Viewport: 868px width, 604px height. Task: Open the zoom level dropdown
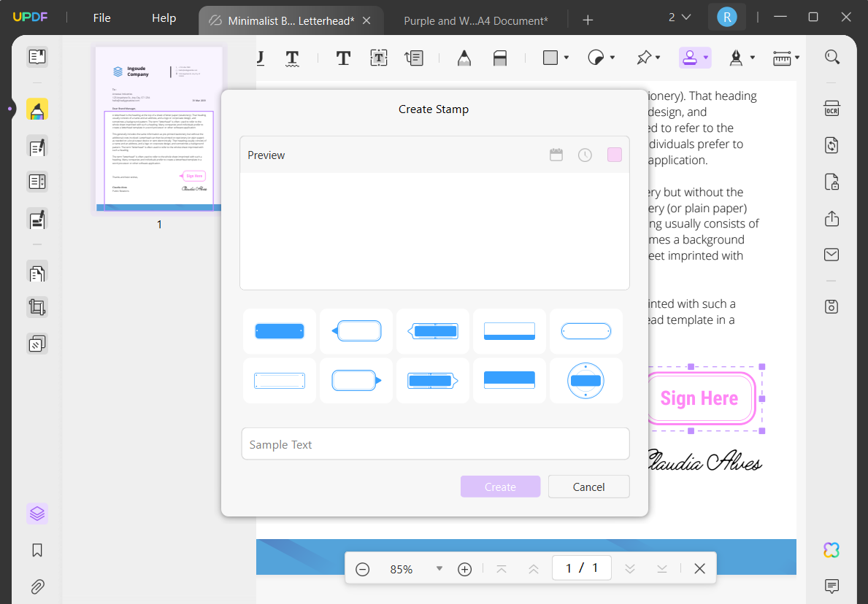[x=439, y=568]
